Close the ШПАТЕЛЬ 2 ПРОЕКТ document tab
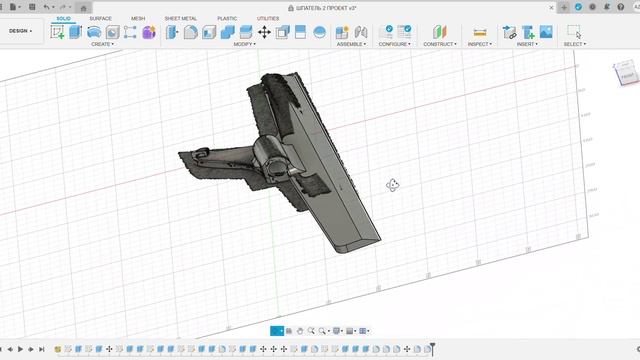 point(551,7)
